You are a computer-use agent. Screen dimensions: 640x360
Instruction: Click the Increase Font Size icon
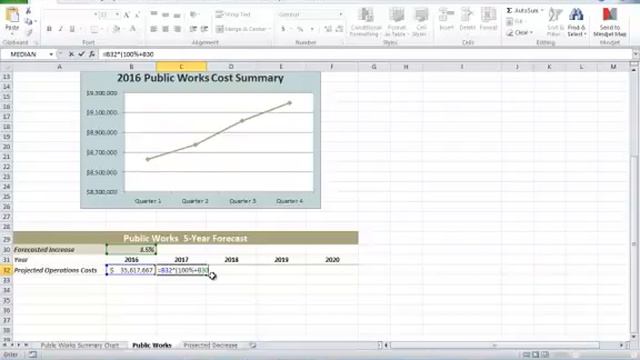(x=127, y=15)
